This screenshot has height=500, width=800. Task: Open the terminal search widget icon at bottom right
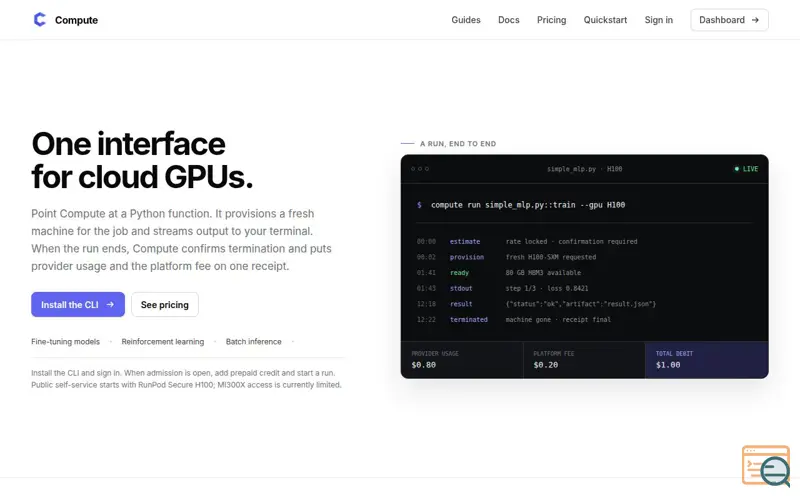[x=766, y=466]
